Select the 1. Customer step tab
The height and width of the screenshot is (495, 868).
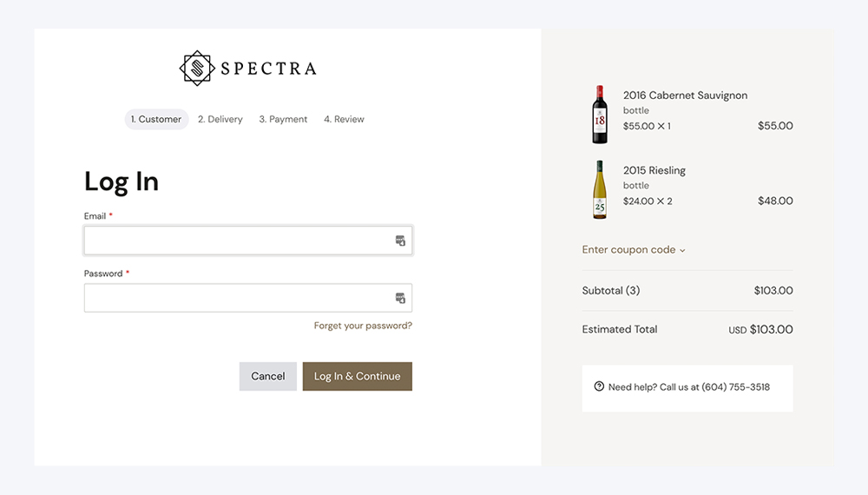tap(156, 119)
